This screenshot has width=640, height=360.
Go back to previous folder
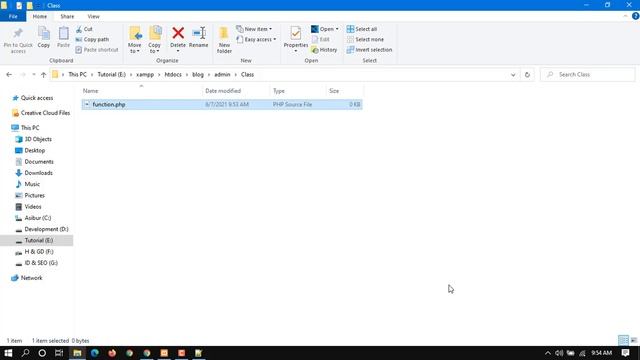click(x=9, y=75)
